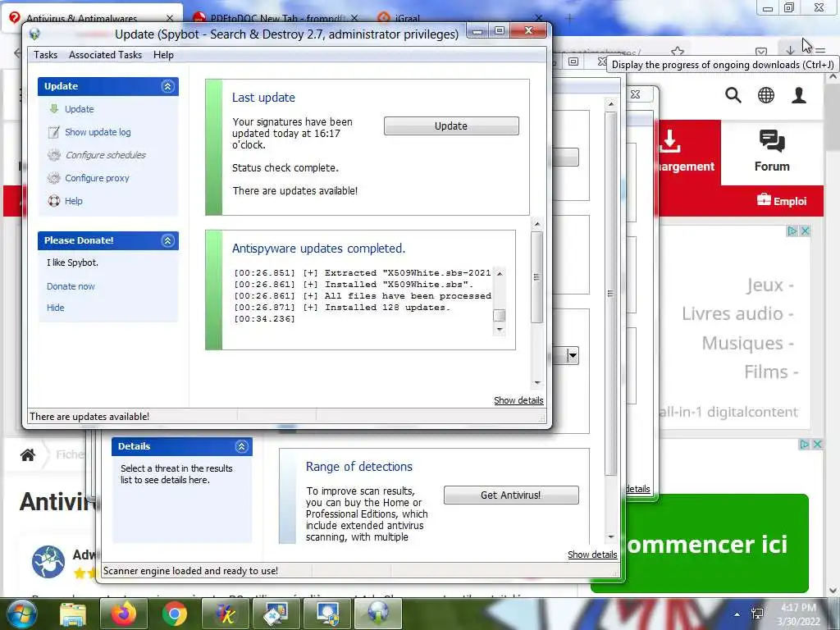This screenshot has width=840, height=630.
Task: Show hidden system tray icons
Action: coord(737,614)
